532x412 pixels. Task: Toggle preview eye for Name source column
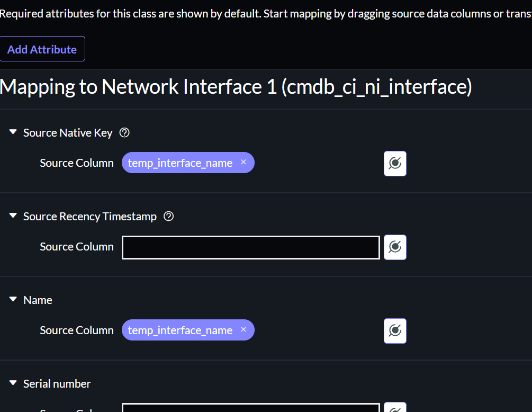pos(395,330)
